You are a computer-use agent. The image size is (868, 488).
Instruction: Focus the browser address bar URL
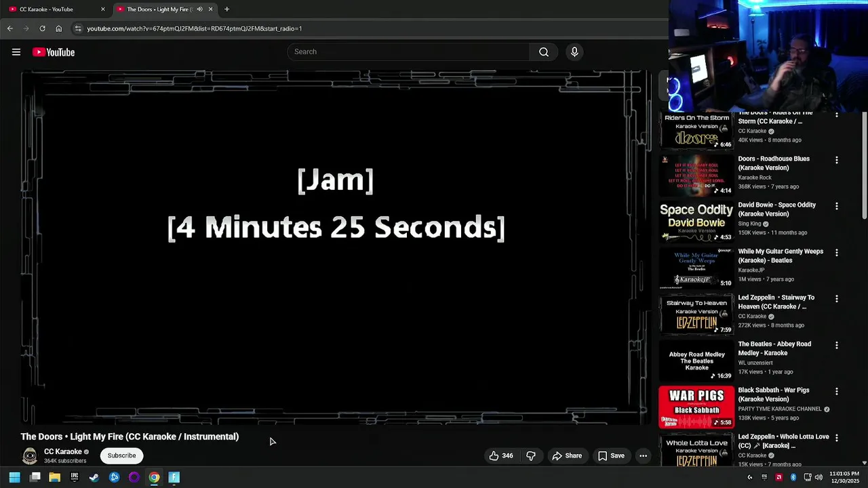pos(195,28)
